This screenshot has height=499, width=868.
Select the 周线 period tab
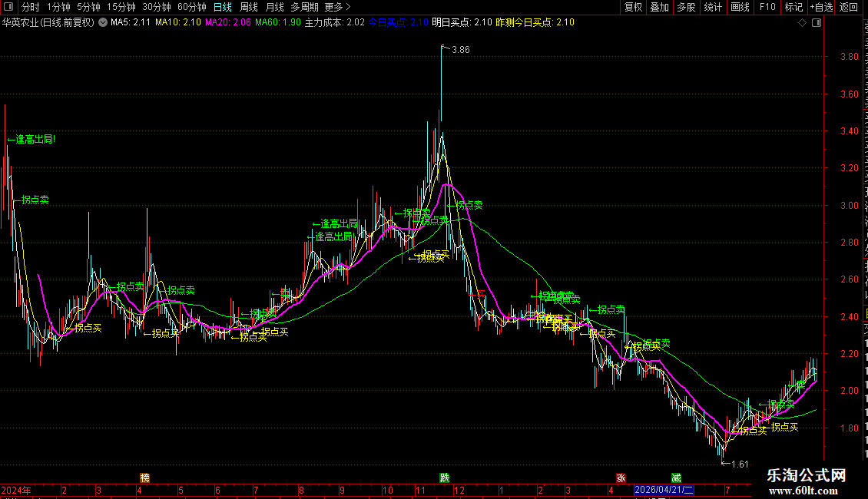[x=249, y=7]
